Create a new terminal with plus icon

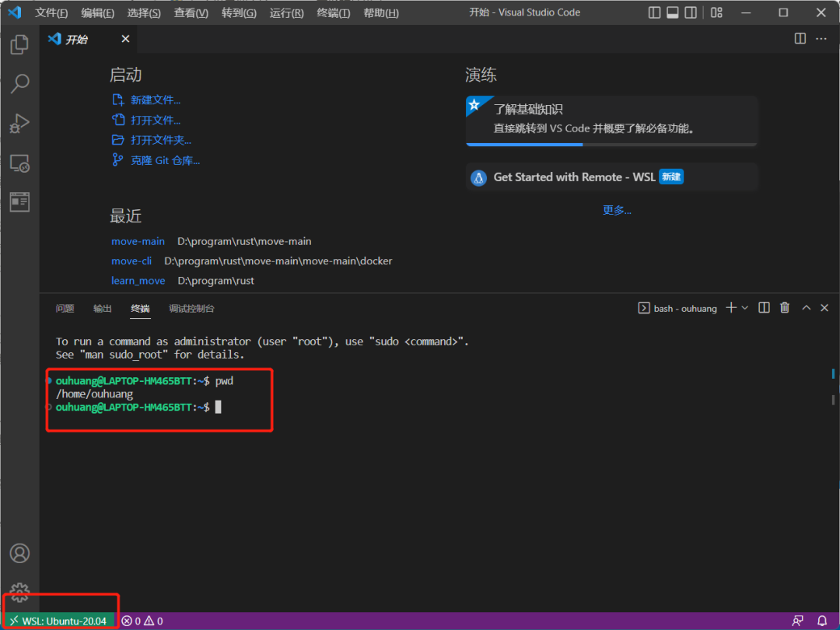coord(730,307)
